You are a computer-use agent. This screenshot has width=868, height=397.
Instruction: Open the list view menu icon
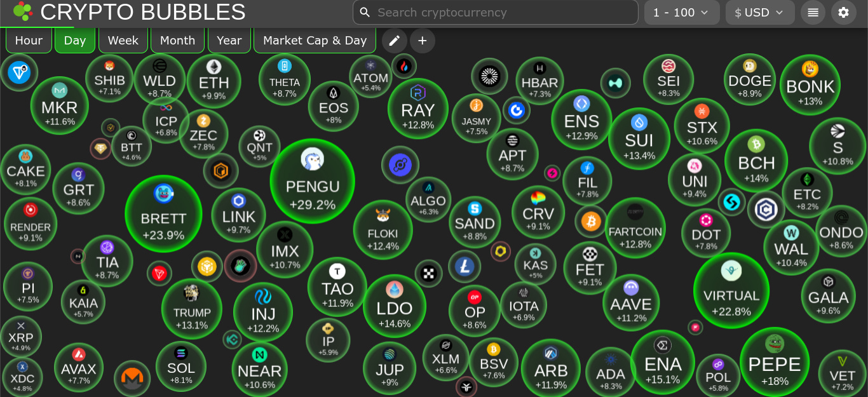pos(813,12)
